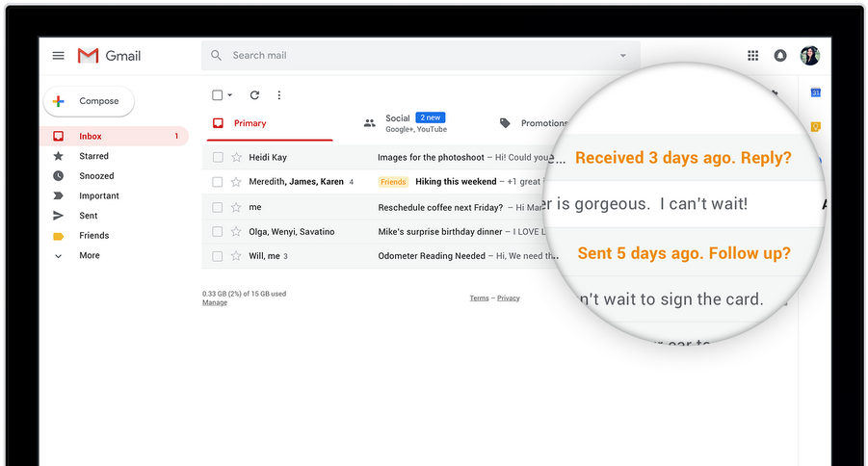This screenshot has height=466, width=868.
Task: Click sender 'Olga, Wenyi, Savatino'
Action: [x=292, y=231]
